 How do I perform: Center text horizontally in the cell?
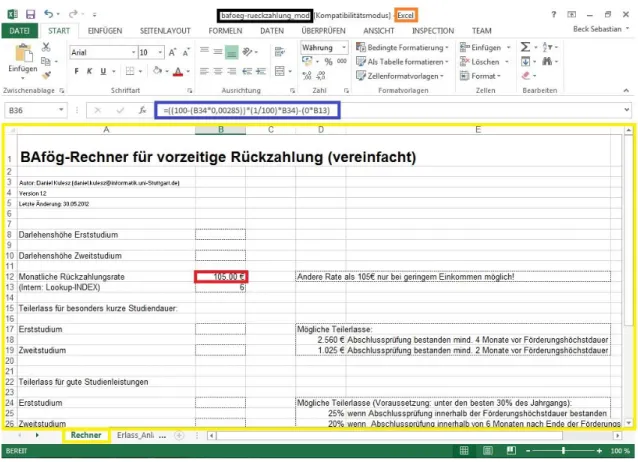point(218,72)
